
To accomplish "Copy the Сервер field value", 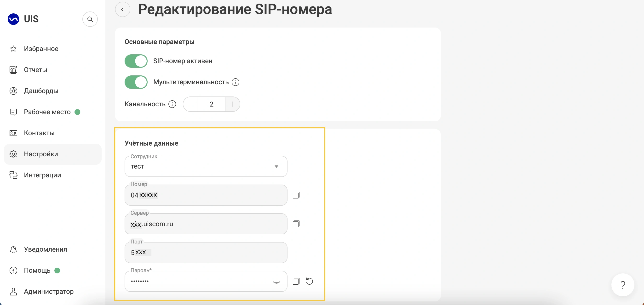I will tap(296, 224).
